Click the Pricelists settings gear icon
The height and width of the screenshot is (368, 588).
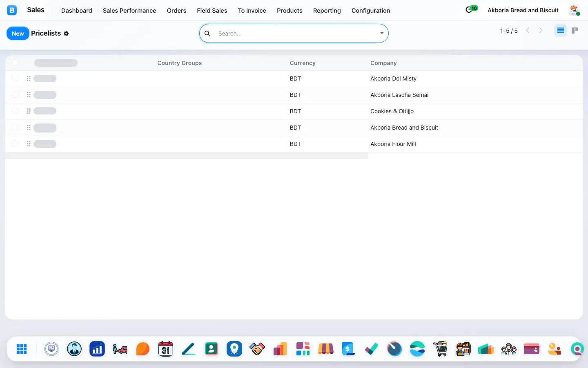click(x=66, y=34)
